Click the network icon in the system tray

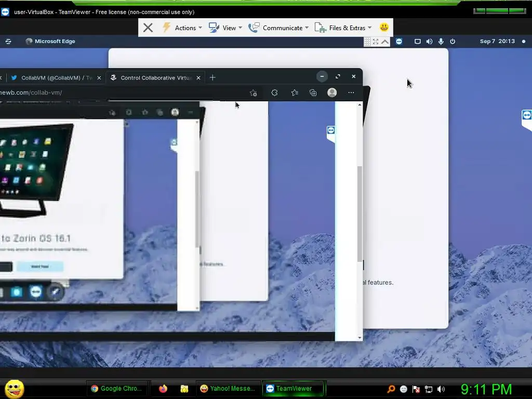[429, 389]
